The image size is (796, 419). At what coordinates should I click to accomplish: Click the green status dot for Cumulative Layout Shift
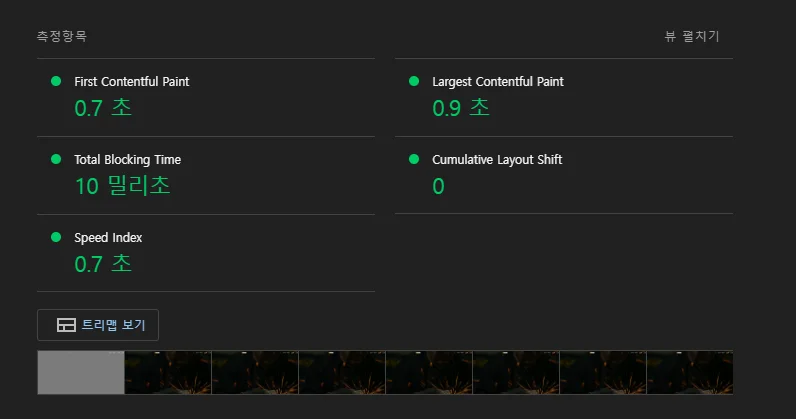pyautogui.click(x=414, y=159)
